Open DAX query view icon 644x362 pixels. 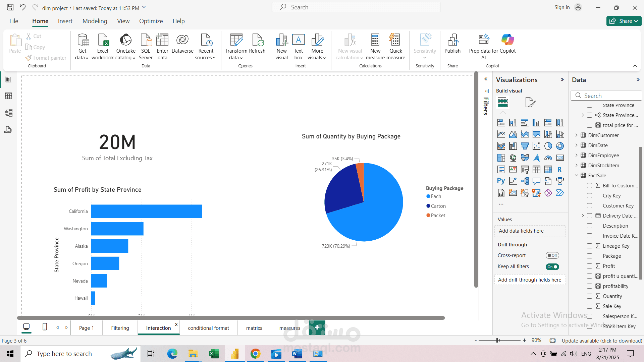coord(8,130)
